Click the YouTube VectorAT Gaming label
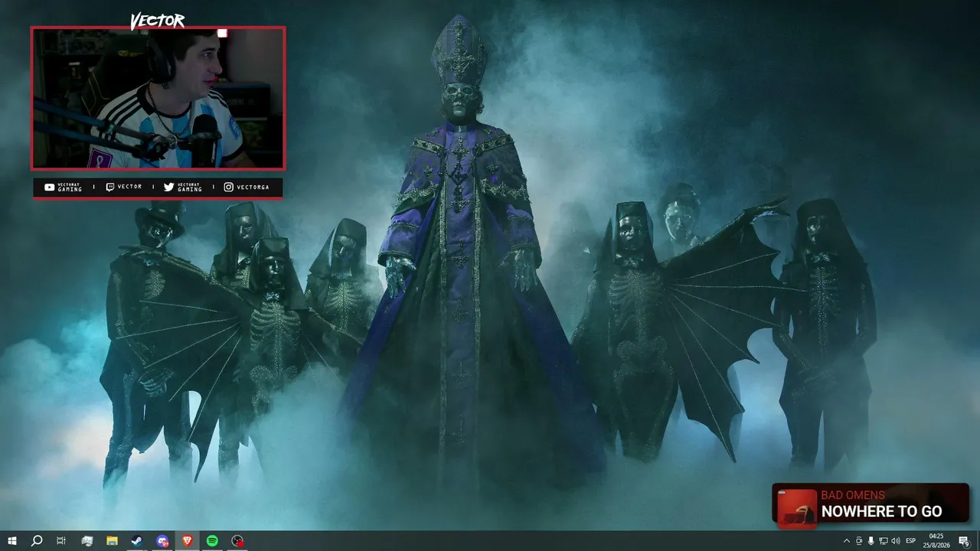The width and height of the screenshot is (980, 551). [64, 187]
